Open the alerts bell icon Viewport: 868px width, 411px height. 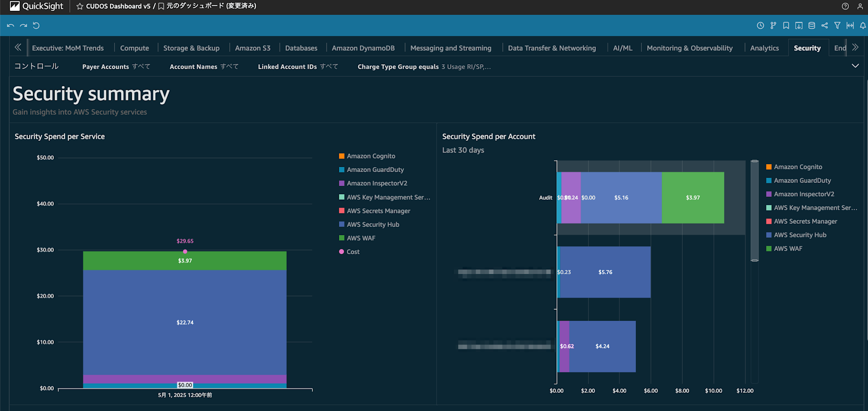tap(863, 26)
